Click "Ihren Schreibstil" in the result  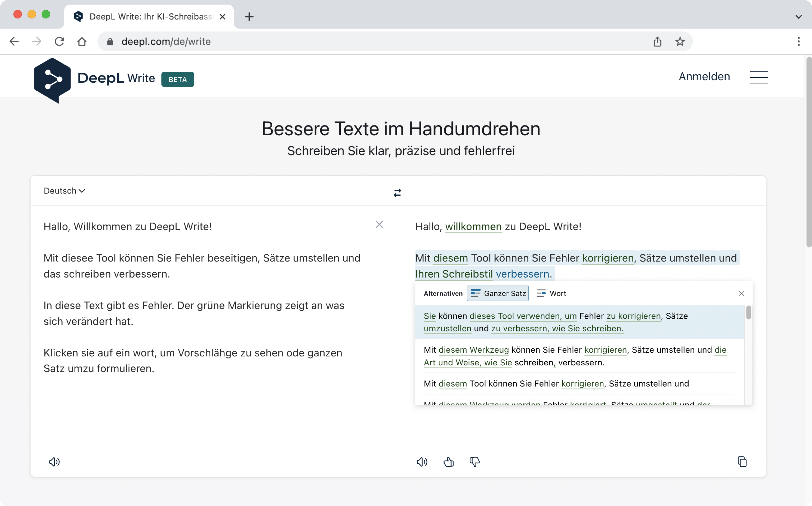pos(454,274)
